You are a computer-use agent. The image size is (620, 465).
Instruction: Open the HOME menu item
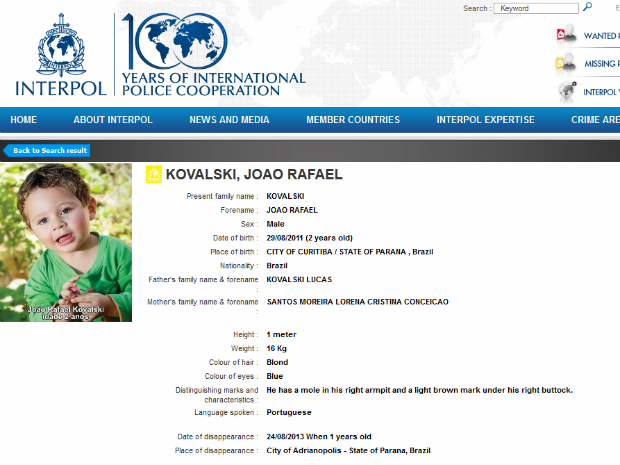tap(23, 120)
